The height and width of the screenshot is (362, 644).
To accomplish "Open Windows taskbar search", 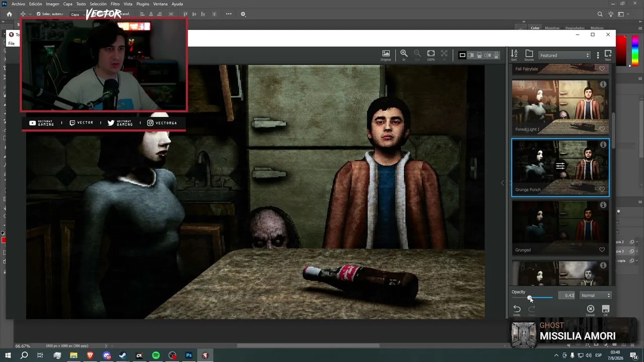I will (24, 355).
